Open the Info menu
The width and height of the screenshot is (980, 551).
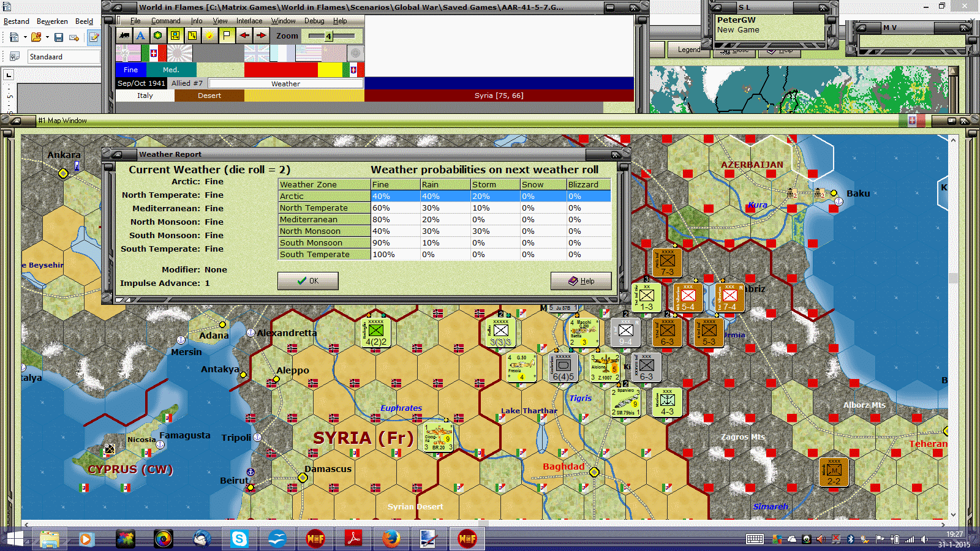[x=197, y=21]
